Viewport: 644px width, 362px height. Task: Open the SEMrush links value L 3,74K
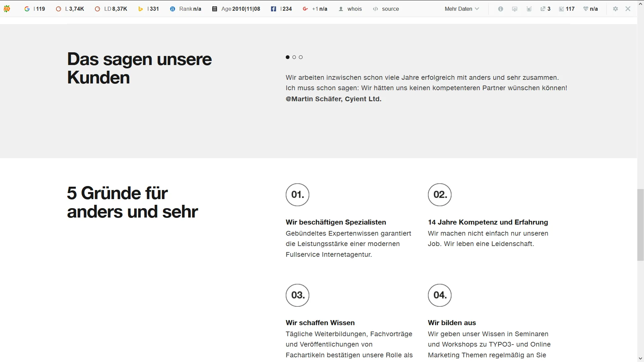[70, 9]
